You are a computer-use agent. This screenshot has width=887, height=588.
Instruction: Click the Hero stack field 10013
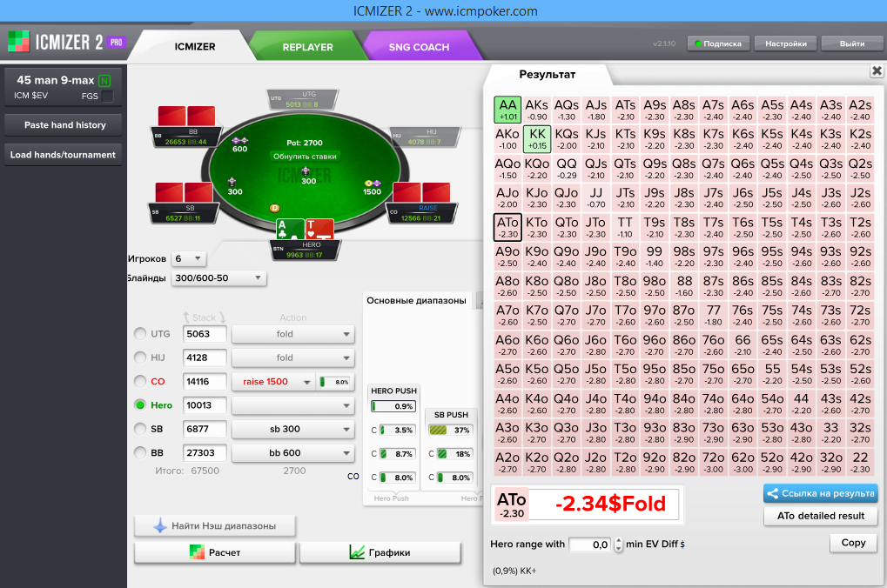[205, 405]
